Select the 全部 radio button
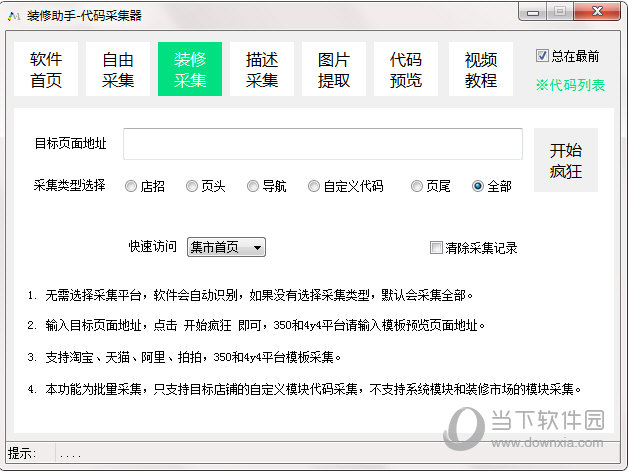 [x=478, y=186]
